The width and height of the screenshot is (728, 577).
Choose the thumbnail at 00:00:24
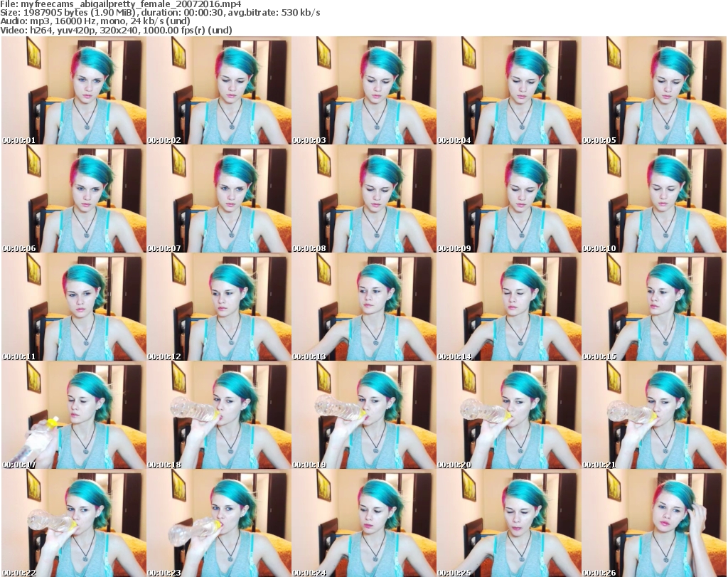(364, 523)
